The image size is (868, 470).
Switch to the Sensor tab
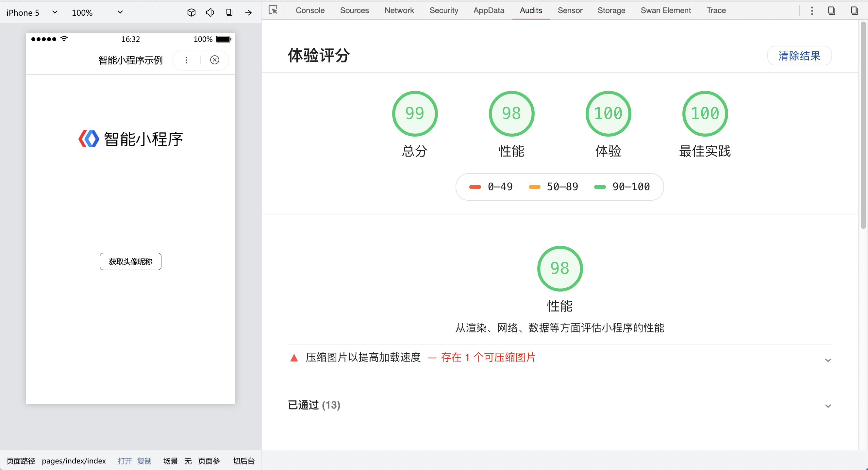(570, 10)
